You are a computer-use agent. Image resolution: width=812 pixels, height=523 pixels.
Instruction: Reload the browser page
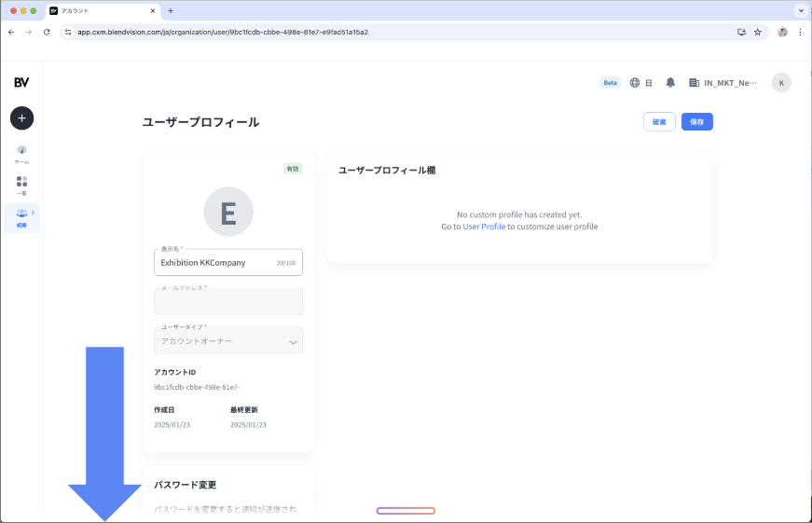pyautogui.click(x=47, y=32)
